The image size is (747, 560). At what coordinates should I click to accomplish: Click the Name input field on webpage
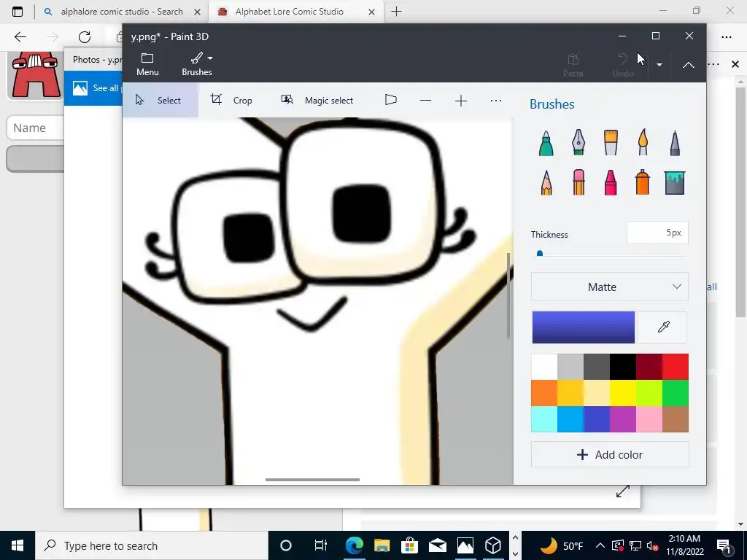click(35, 128)
